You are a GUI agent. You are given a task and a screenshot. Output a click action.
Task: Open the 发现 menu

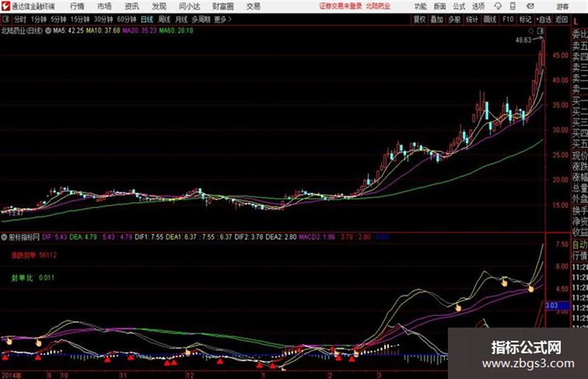pos(159,6)
